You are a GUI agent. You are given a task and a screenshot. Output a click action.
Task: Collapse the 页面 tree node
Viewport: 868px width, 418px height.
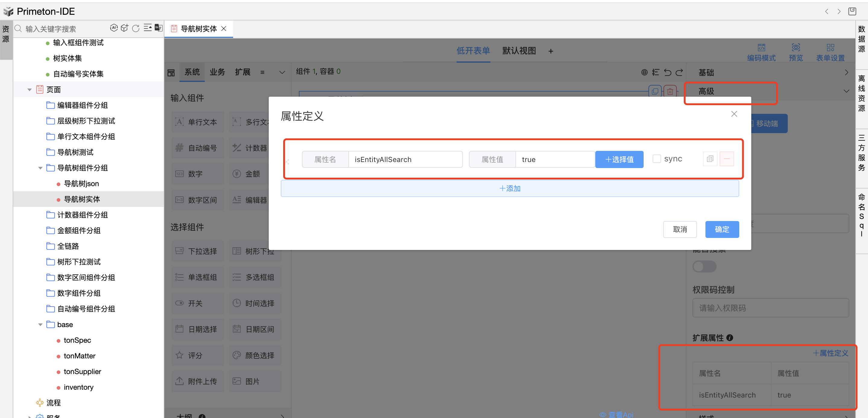(x=30, y=90)
